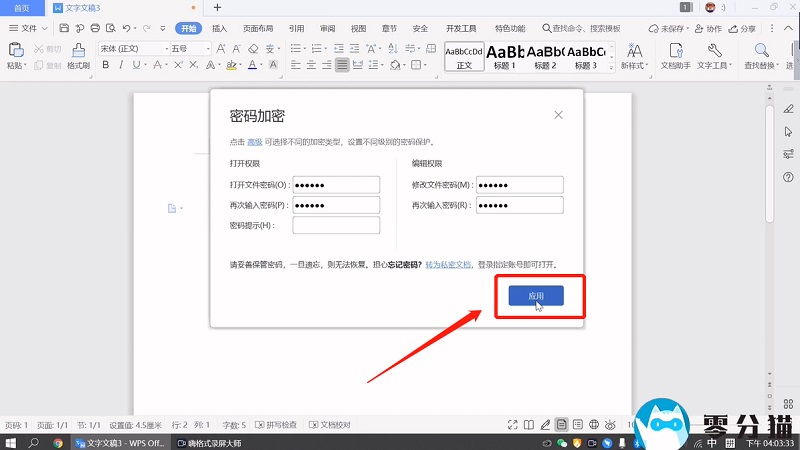
Task: Open the font name dropdown 宋体 (正文)
Action: click(x=132, y=48)
